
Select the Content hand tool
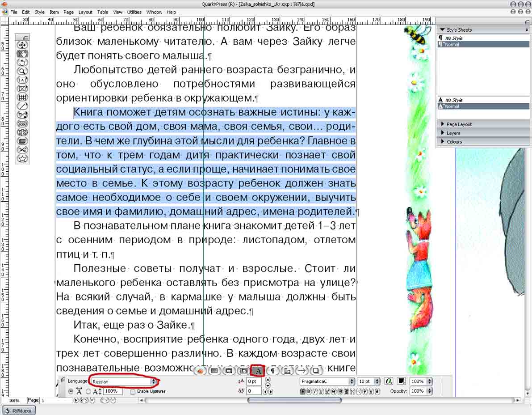[x=22, y=54]
